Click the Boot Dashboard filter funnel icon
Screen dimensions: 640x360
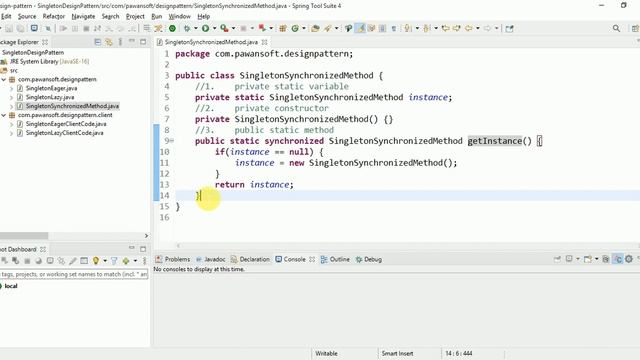pyautogui.click(x=114, y=260)
